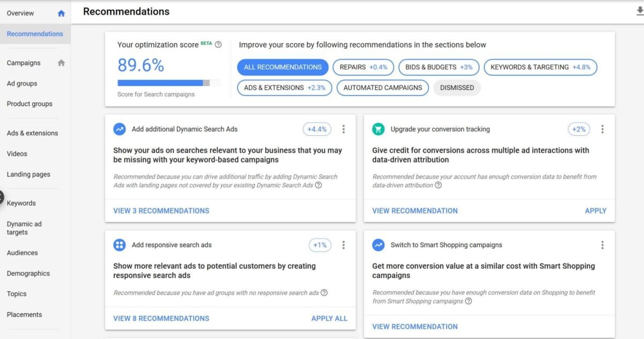Click Smart Shopping campaigns trend icon
644x339 pixels.
coord(378,245)
